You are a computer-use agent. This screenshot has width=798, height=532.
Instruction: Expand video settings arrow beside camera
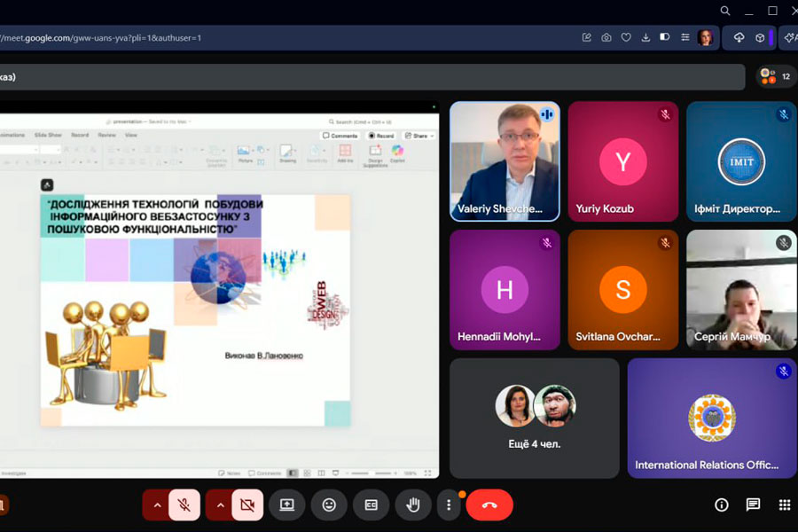[x=220, y=505]
